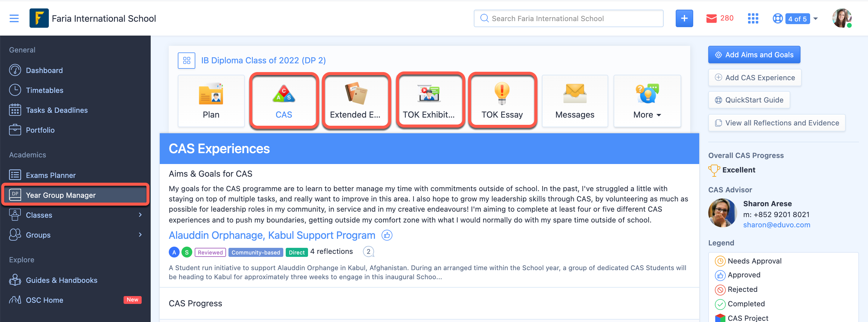Expand the Classes submenu chevron
868x322 pixels.
tap(140, 215)
